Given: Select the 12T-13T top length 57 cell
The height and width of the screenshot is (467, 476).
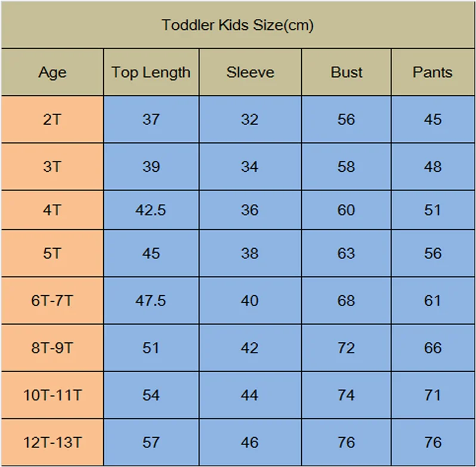Looking at the screenshot, I should [151, 443].
